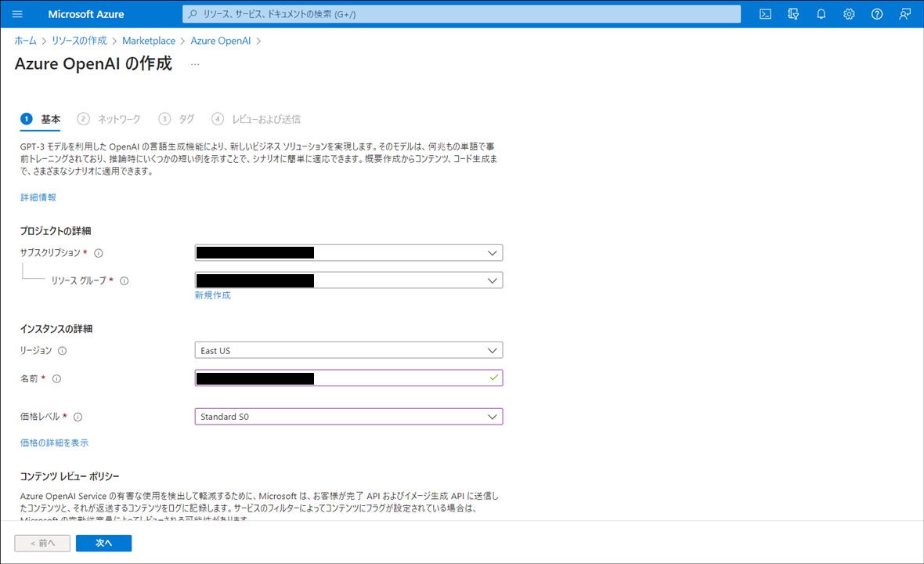Show info tooltip for 名前
The image size is (924, 564).
56,379
